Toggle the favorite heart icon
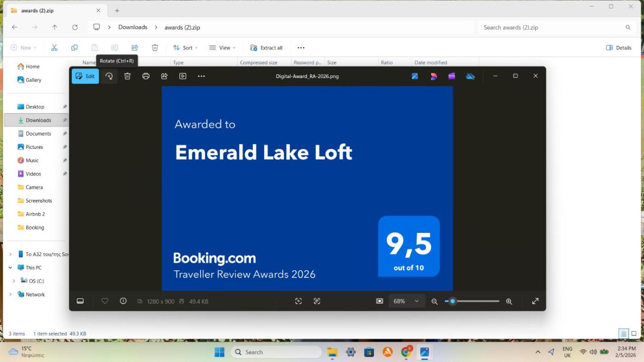Image resolution: width=644 pixels, height=362 pixels. pos(105,301)
